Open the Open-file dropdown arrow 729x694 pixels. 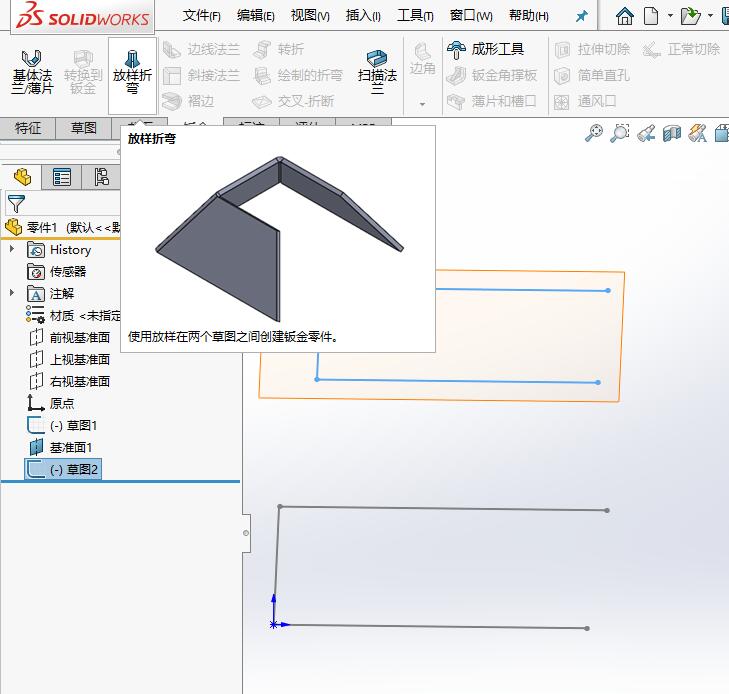click(x=710, y=15)
